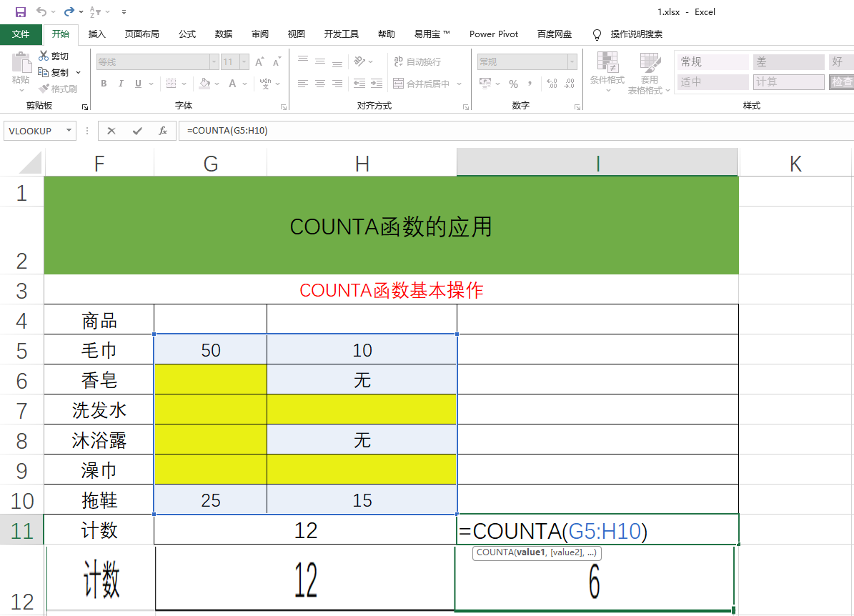854x616 pixels.
Task: Toggle Italic formatting
Action: pyautogui.click(x=120, y=84)
